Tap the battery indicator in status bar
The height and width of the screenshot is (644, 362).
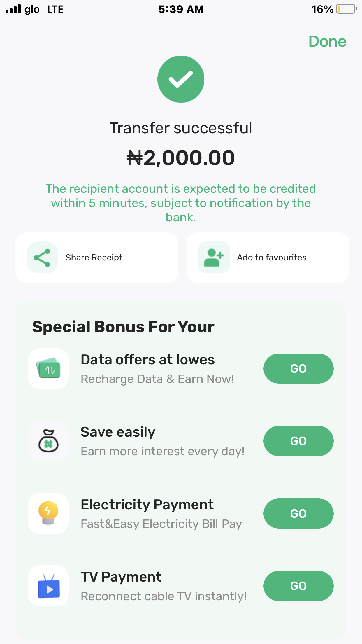tap(346, 9)
